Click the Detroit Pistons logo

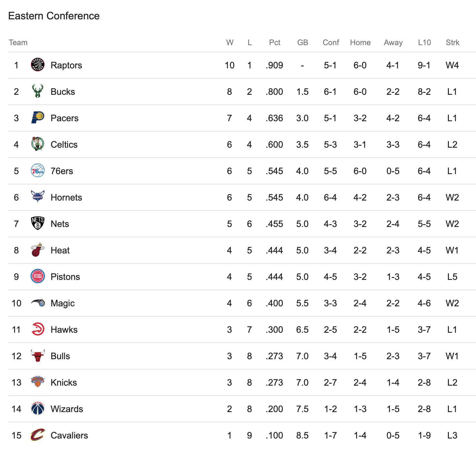click(x=37, y=276)
